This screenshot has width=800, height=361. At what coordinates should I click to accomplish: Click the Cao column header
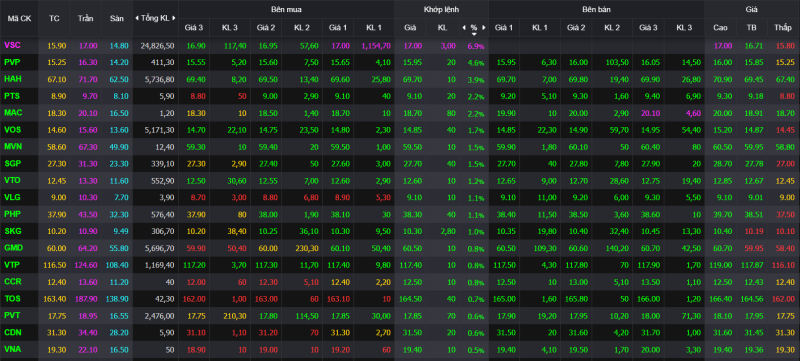(x=720, y=28)
